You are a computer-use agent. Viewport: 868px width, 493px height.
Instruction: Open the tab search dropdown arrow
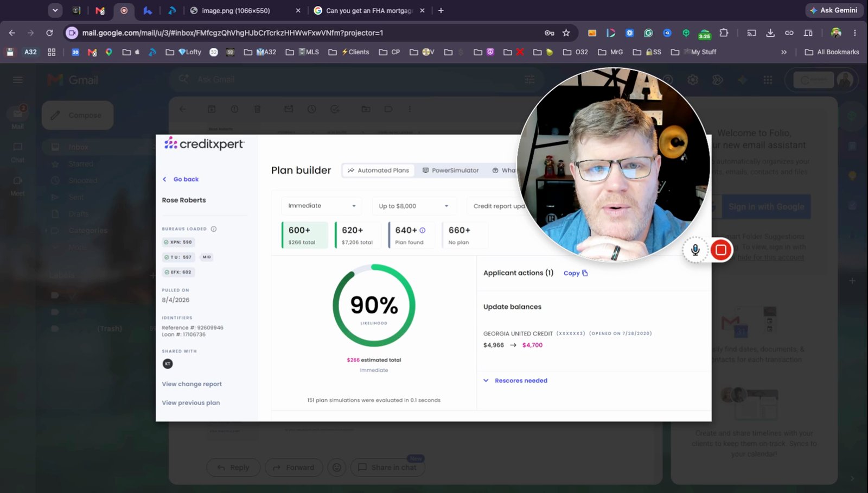[x=55, y=10]
